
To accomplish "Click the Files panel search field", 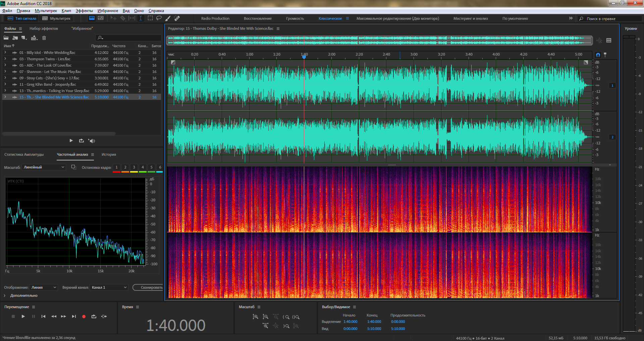I will [x=128, y=38].
